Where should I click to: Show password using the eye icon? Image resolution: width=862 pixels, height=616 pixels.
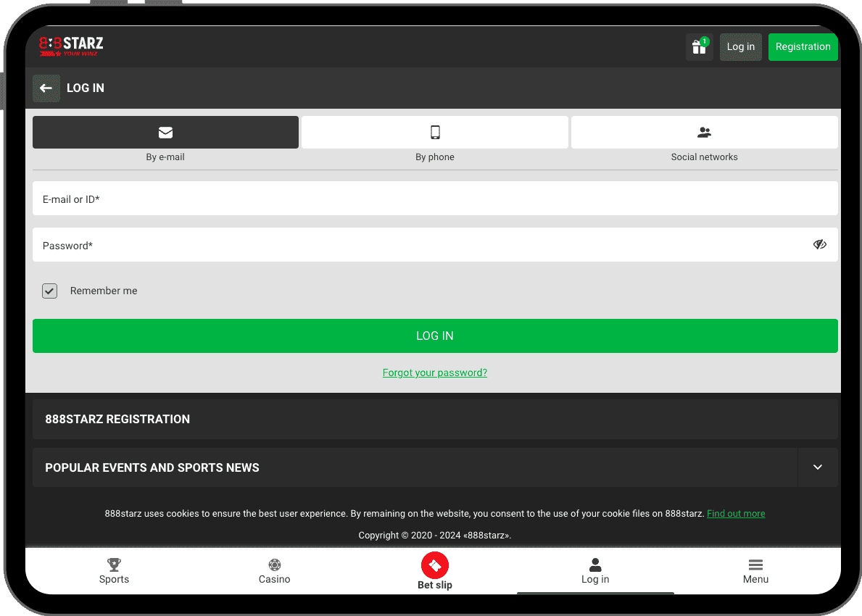tap(819, 245)
